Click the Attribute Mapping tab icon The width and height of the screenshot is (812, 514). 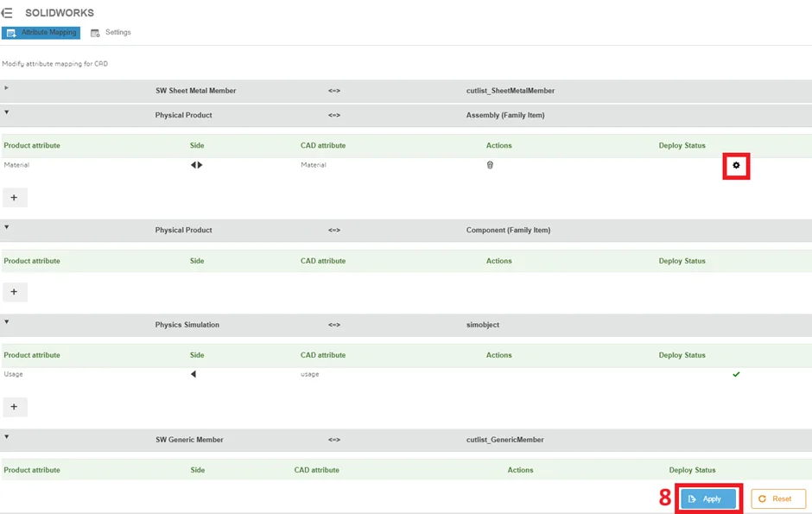pos(11,33)
